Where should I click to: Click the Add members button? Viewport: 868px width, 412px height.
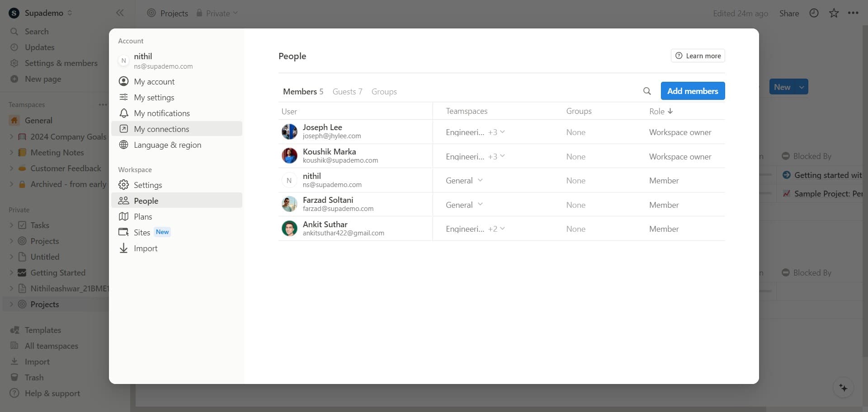coord(692,91)
